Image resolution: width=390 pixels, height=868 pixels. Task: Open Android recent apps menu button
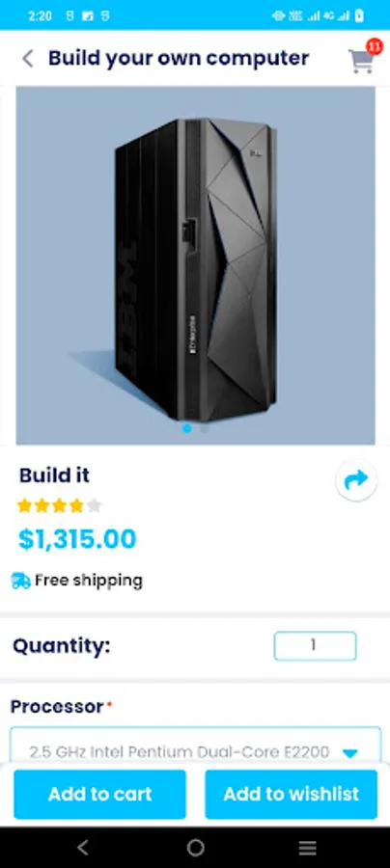307,847
